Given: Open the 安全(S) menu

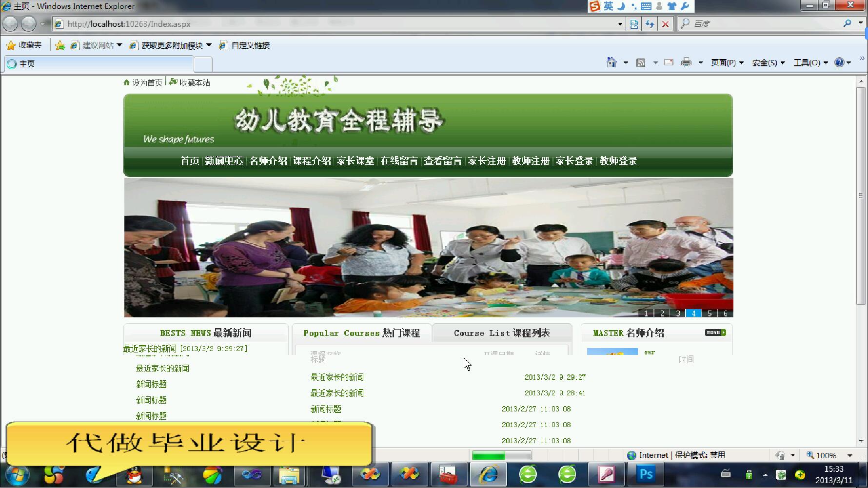Looking at the screenshot, I should click(769, 63).
